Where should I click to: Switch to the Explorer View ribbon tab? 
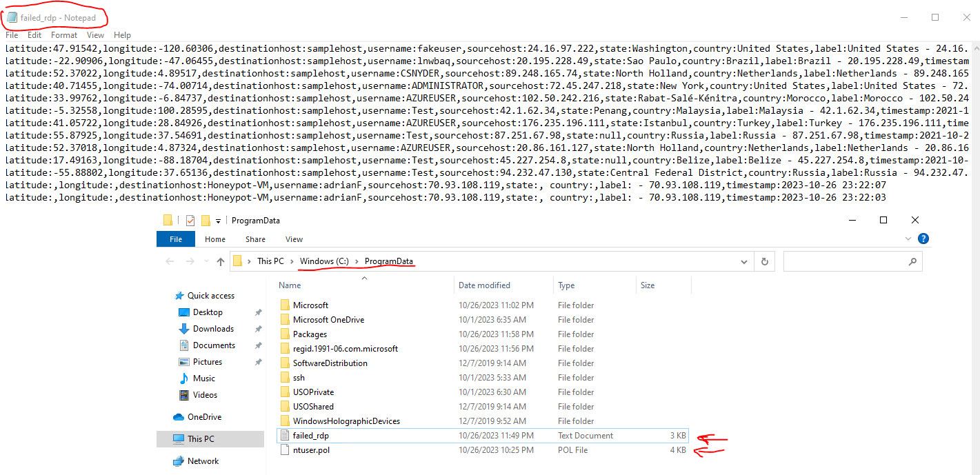tap(294, 239)
